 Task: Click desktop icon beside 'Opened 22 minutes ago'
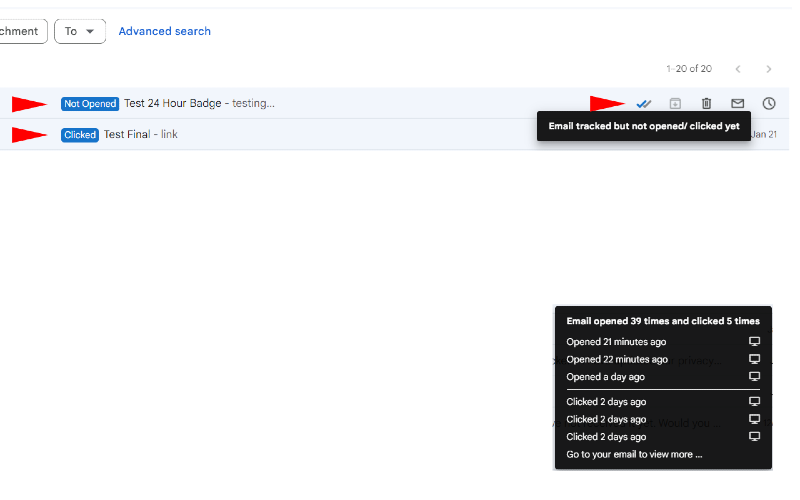754,359
